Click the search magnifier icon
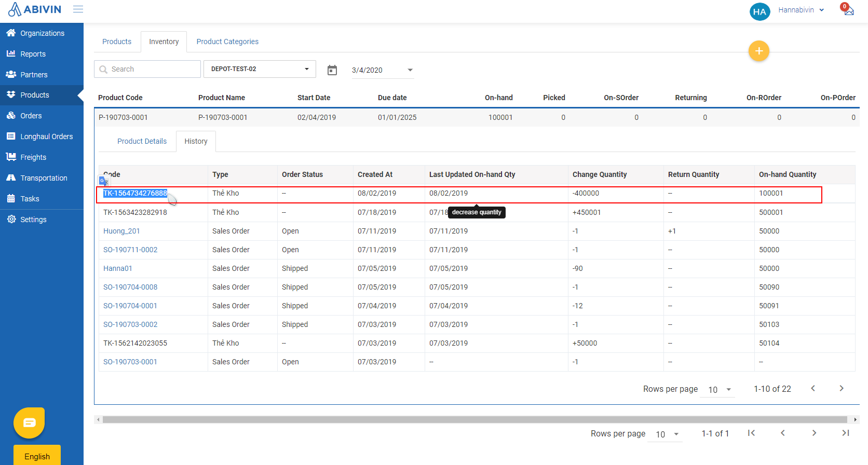The width and height of the screenshot is (868, 465). pos(103,70)
